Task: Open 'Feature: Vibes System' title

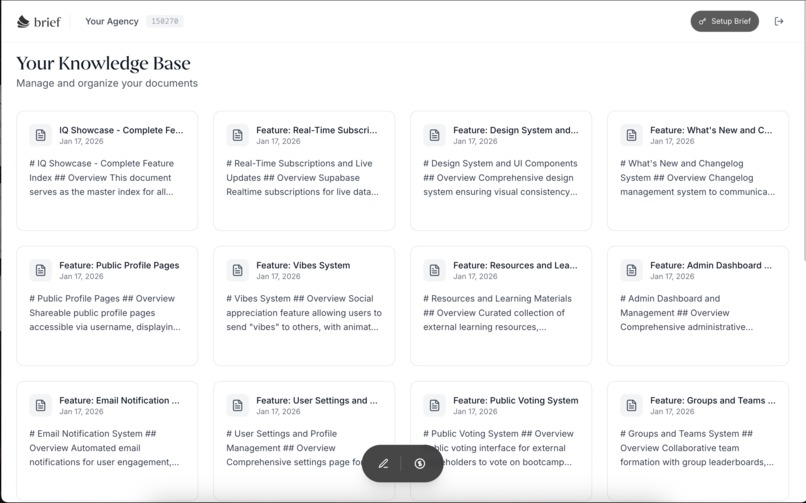Action: pos(303,265)
